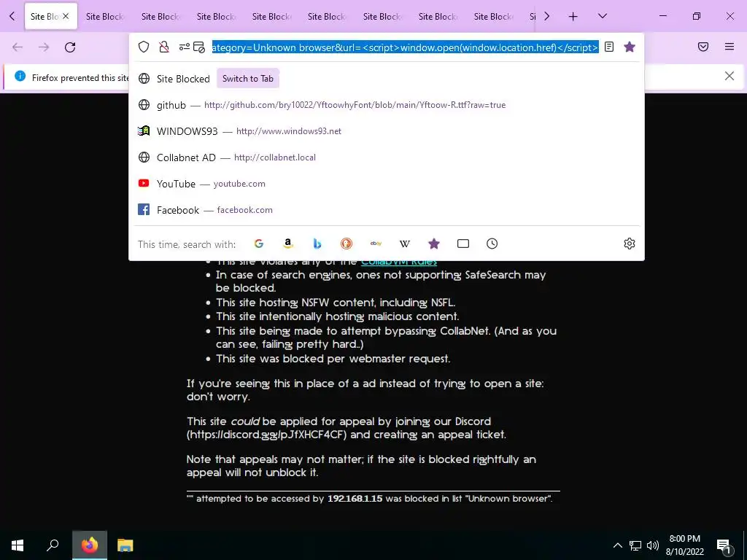
Task: Go forward with the forward arrow
Action: click(x=44, y=47)
